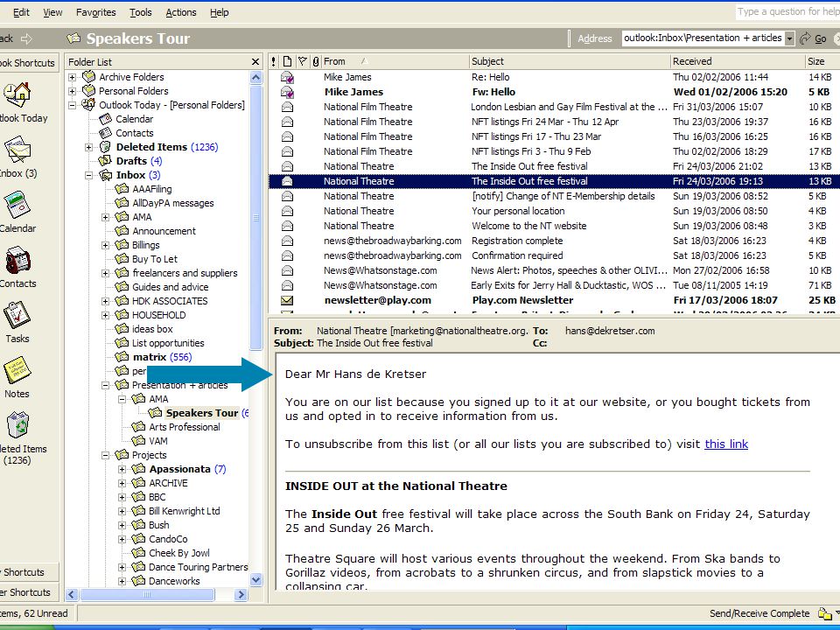Select the Speakers Tour folder
Viewport: 840px width, 630px height.
click(x=201, y=413)
